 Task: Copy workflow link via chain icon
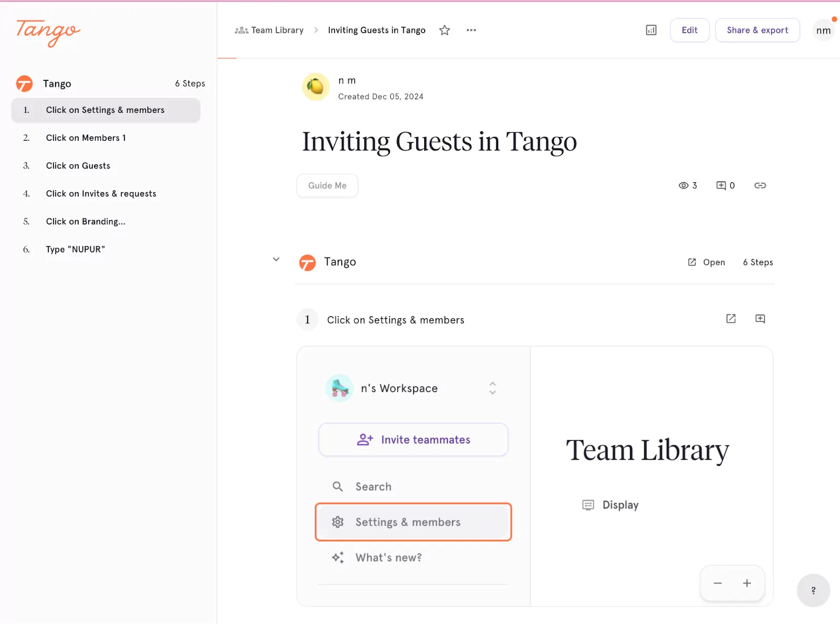(x=760, y=185)
